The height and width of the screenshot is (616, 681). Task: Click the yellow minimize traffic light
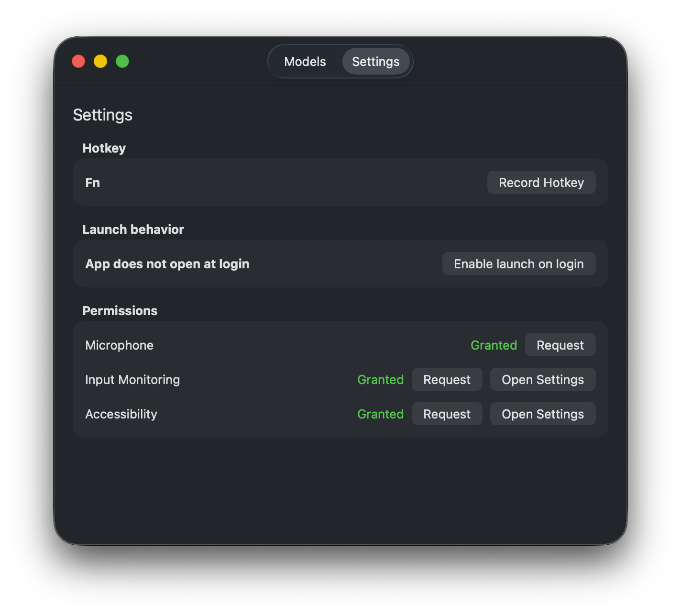tap(100, 61)
